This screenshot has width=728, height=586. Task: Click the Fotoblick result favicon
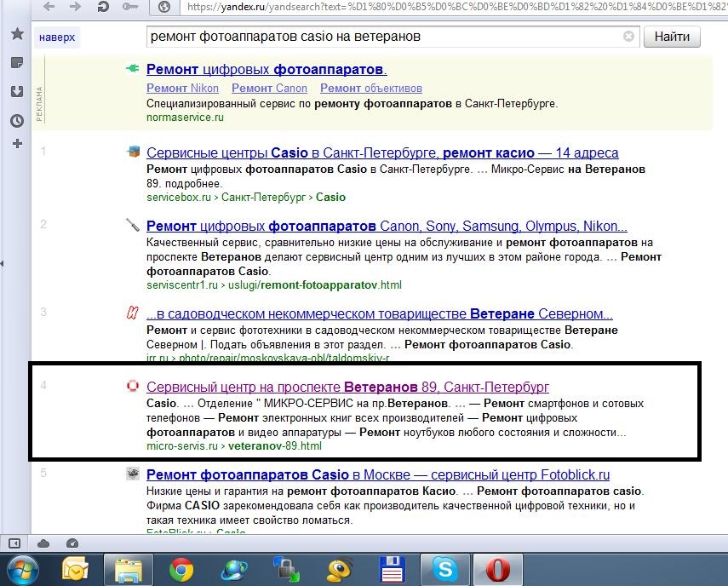[x=133, y=474]
